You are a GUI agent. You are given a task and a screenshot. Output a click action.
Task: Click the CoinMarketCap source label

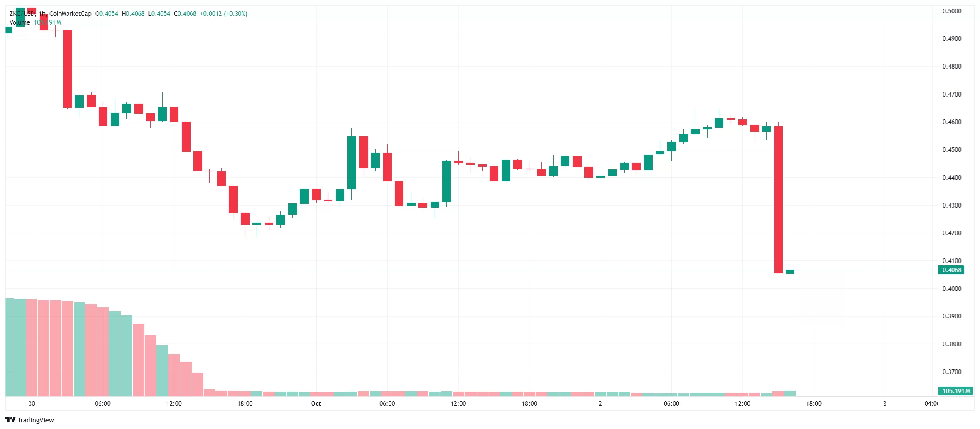[70, 14]
